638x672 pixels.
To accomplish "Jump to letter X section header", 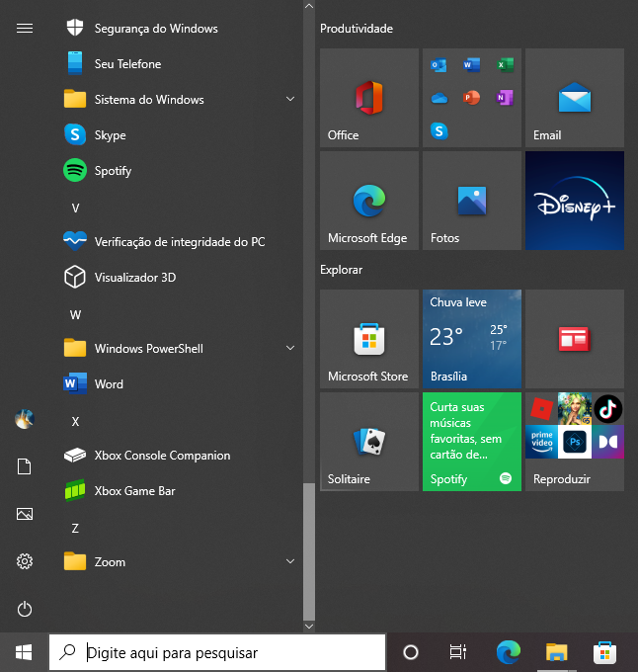I will pos(75,422).
